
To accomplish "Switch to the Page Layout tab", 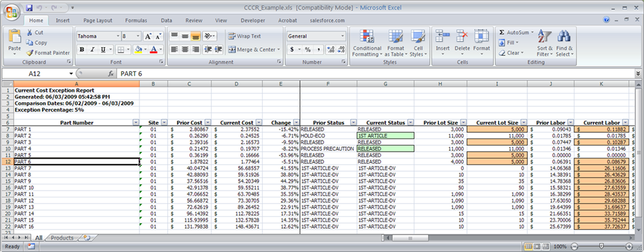I will point(98,20).
